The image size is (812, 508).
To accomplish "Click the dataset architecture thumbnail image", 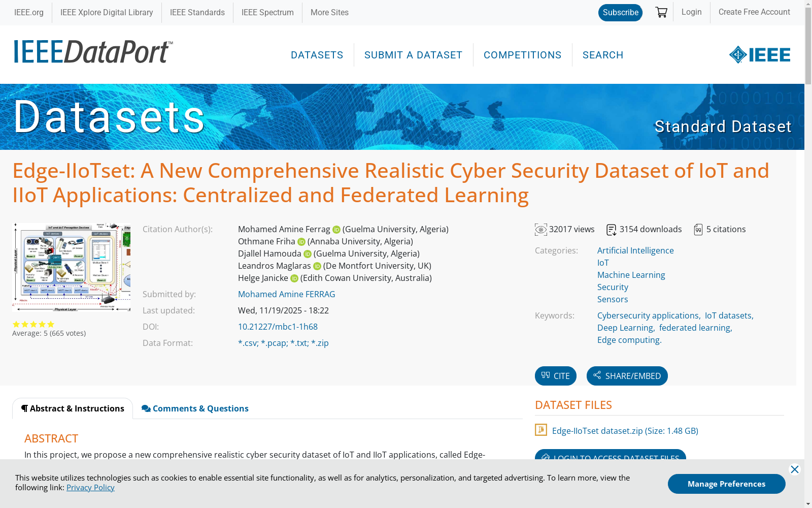I will pyautogui.click(x=72, y=267).
